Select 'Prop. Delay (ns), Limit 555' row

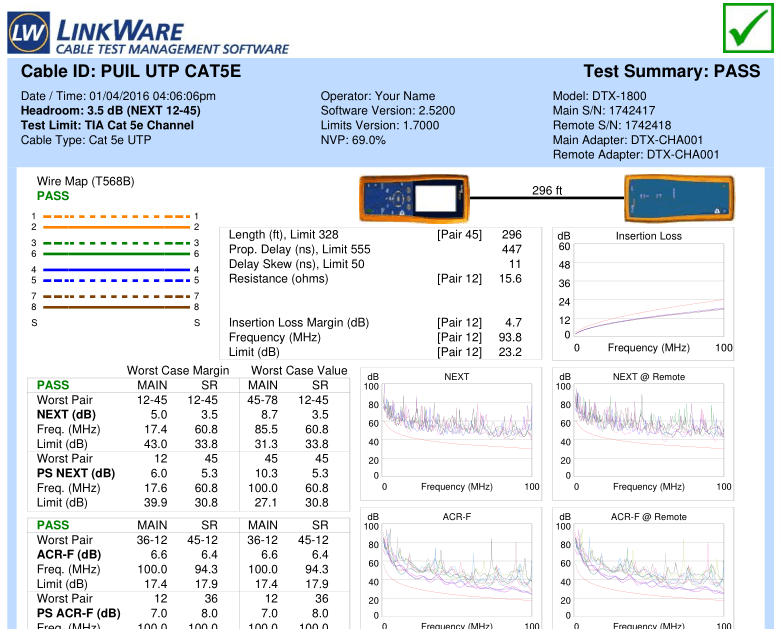point(375,249)
